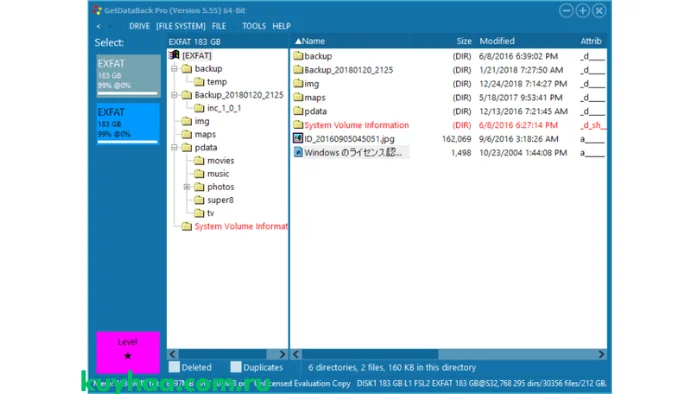Enable the Deleted checkbox

175,367
